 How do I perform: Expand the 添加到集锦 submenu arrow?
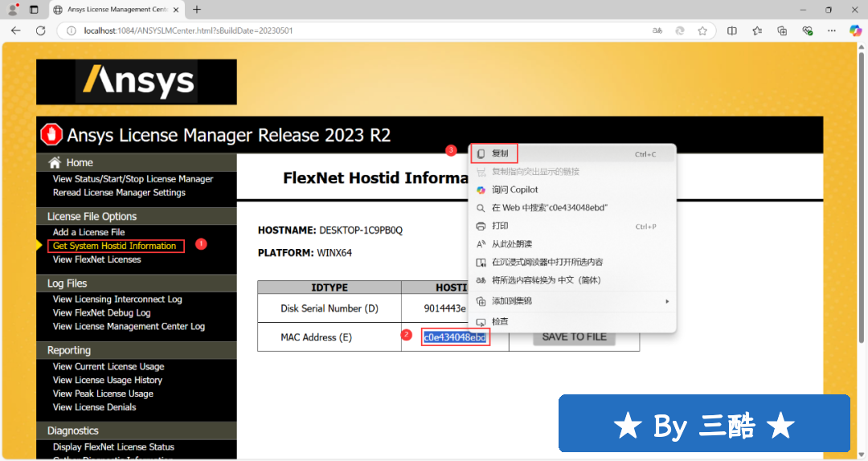pyautogui.click(x=667, y=301)
